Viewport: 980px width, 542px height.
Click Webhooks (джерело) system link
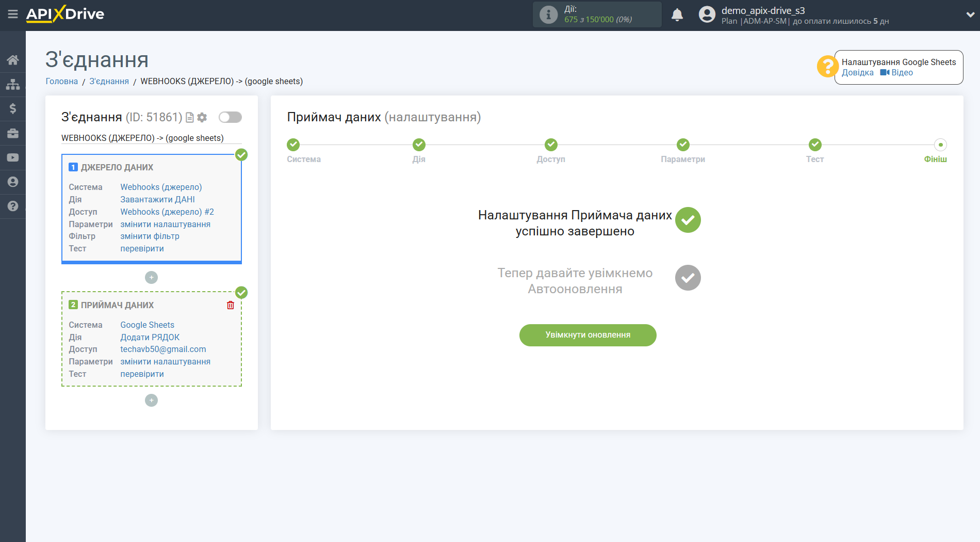point(161,187)
